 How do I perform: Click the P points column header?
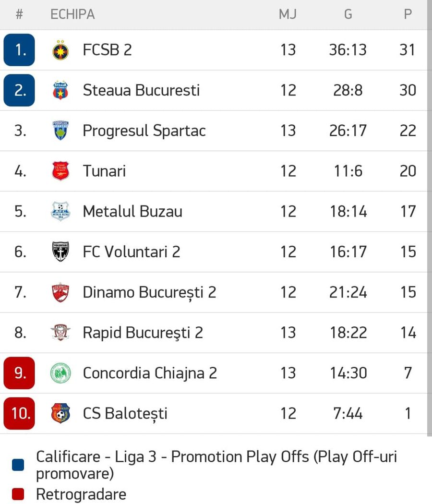[408, 14]
